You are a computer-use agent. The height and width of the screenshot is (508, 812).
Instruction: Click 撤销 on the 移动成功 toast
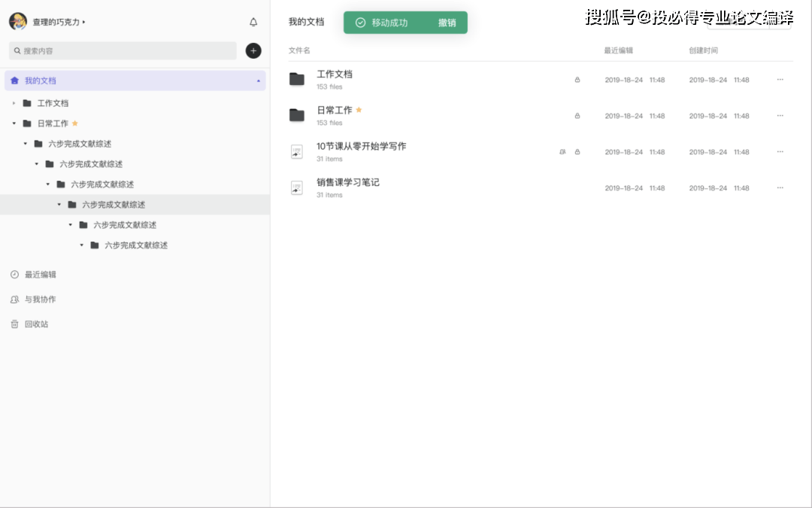(447, 23)
